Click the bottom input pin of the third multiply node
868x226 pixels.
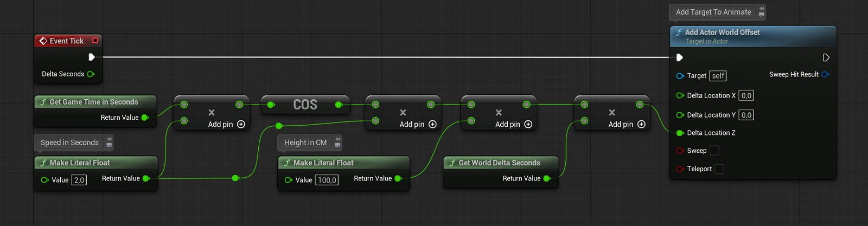tap(471, 121)
